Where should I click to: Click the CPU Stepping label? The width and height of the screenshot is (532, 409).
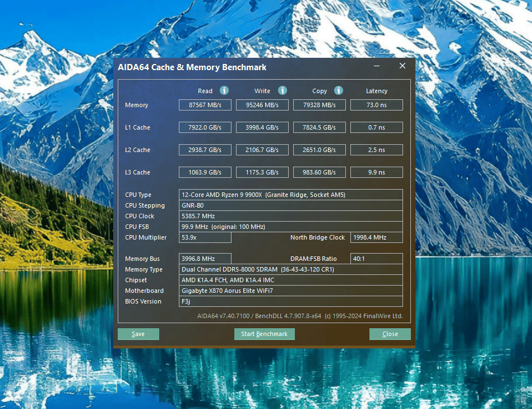(x=145, y=205)
